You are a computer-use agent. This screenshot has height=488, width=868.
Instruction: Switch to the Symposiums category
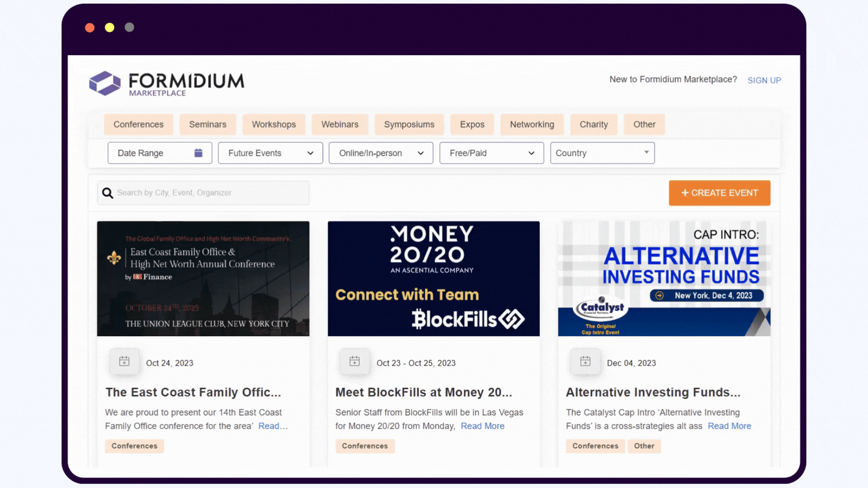409,124
